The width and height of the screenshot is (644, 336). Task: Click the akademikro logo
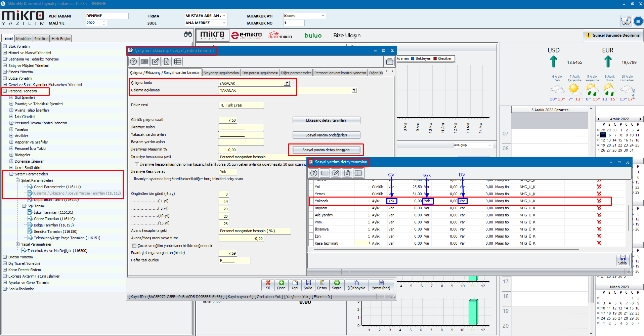click(x=280, y=35)
